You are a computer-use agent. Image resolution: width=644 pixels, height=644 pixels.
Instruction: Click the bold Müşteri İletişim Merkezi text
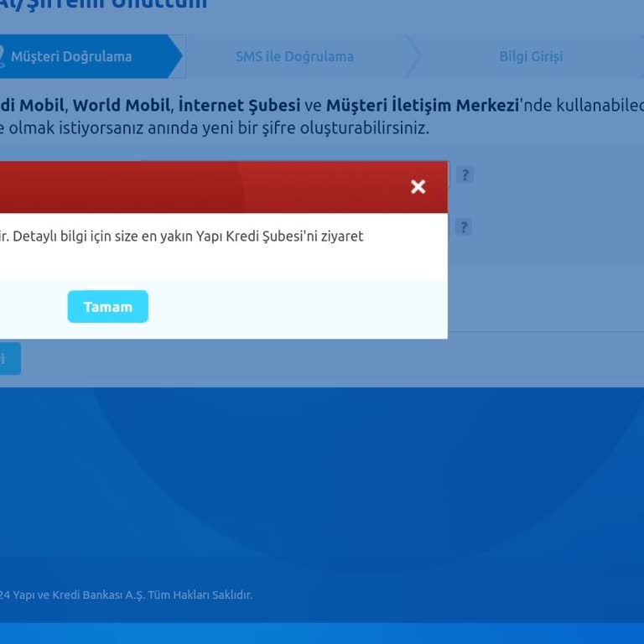coord(423,105)
